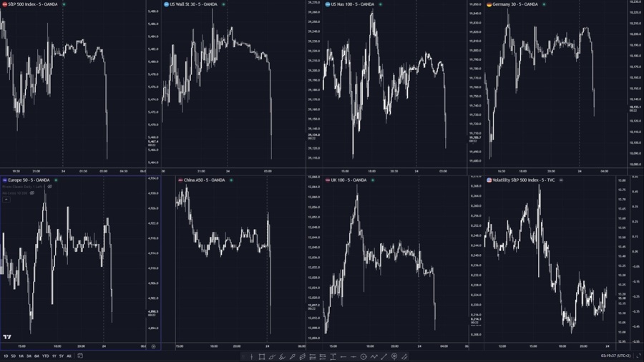Click the Europe 50 market status dot

coord(56,180)
